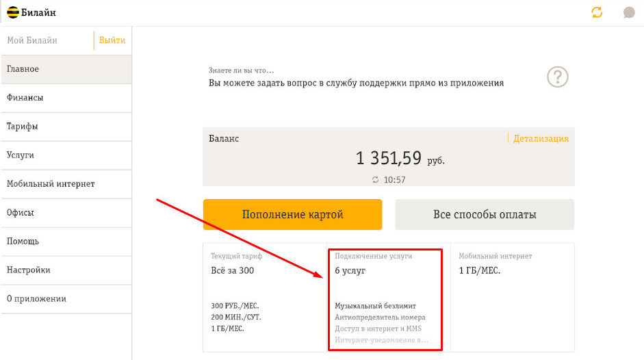Image resolution: width=644 pixels, height=360 pixels.
Task: Open the Главное menu item
Action: (x=66, y=69)
